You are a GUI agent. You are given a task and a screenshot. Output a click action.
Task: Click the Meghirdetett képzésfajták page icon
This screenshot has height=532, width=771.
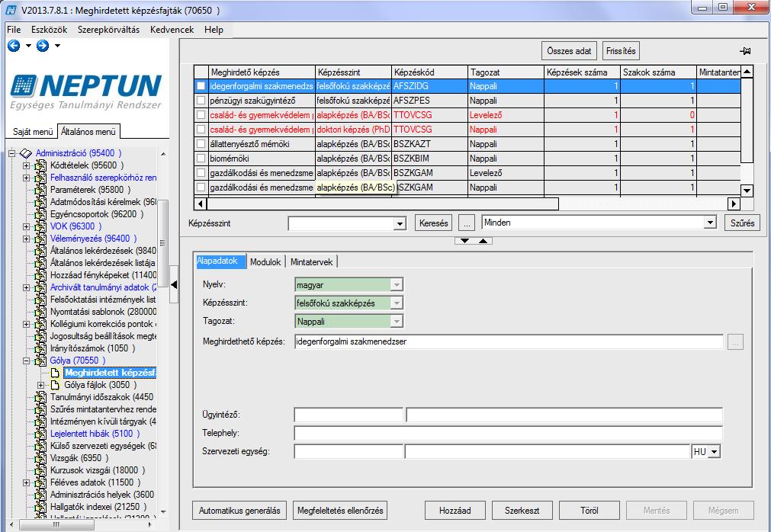(x=56, y=373)
